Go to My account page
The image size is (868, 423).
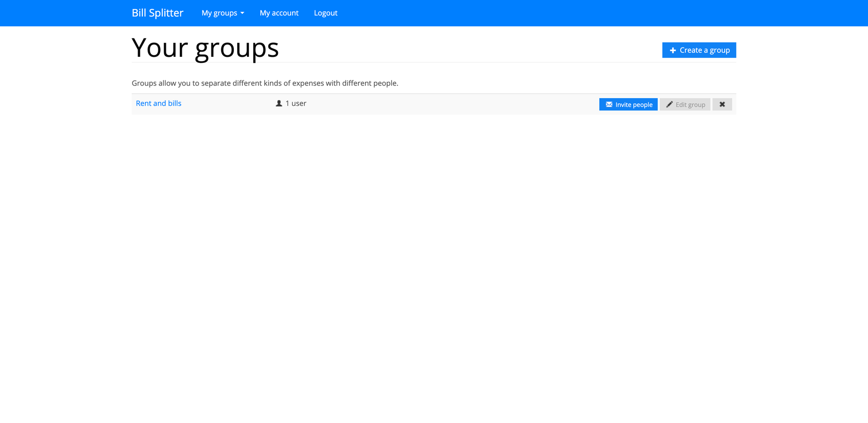click(279, 13)
